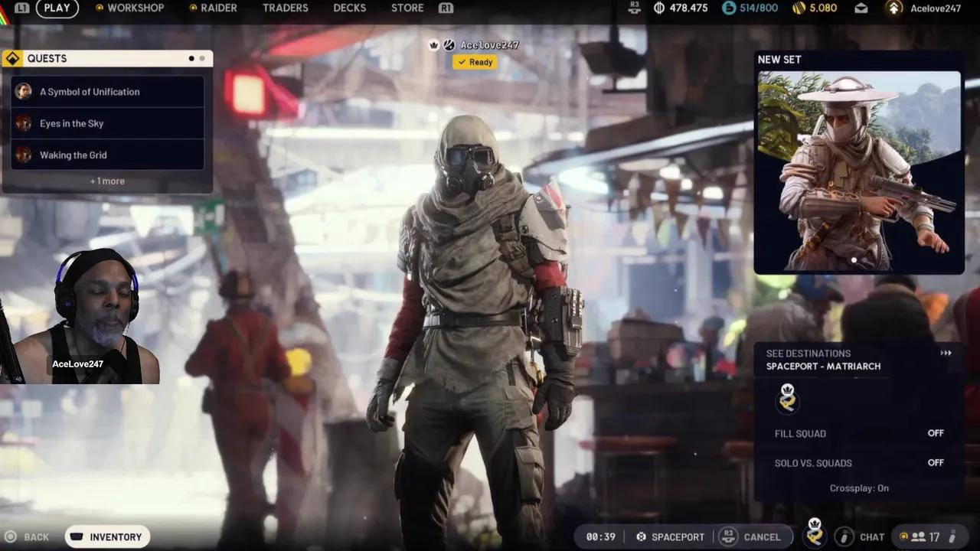Screen dimensions: 980x551
Task: Click the platform icon beside the raider nameplate
Action: coord(449,45)
